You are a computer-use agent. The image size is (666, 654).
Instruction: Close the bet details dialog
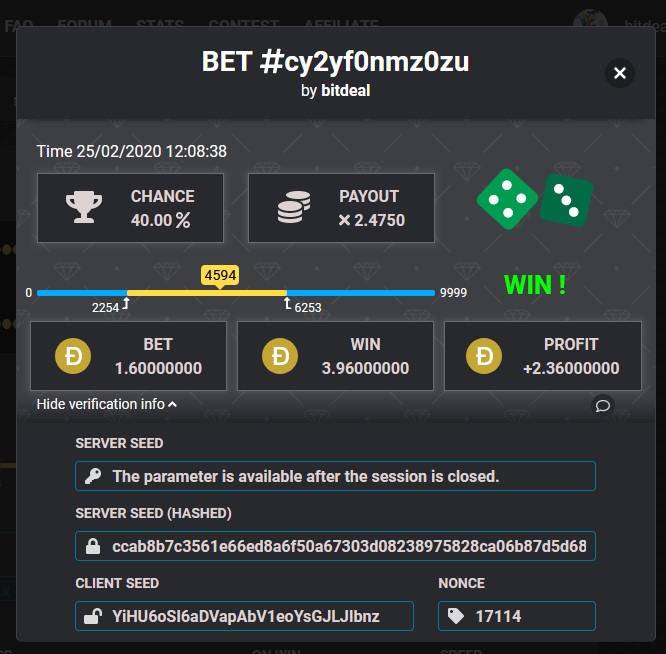620,73
